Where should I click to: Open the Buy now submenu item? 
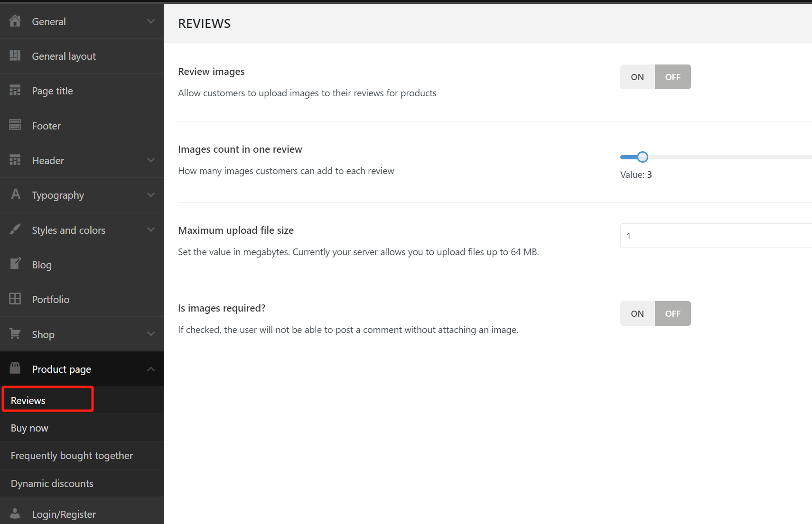click(29, 428)
